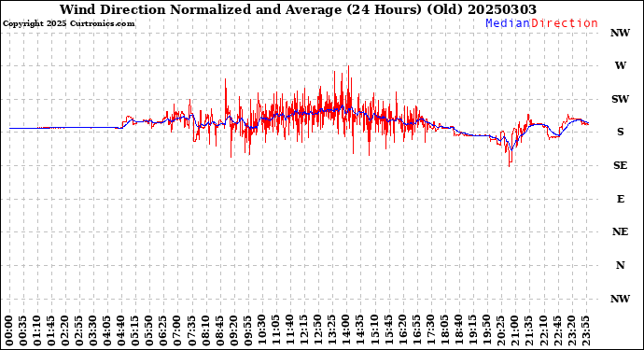Select the '10:30' time axis label
This screenshot has width=644, height=350.
point(261,330)
